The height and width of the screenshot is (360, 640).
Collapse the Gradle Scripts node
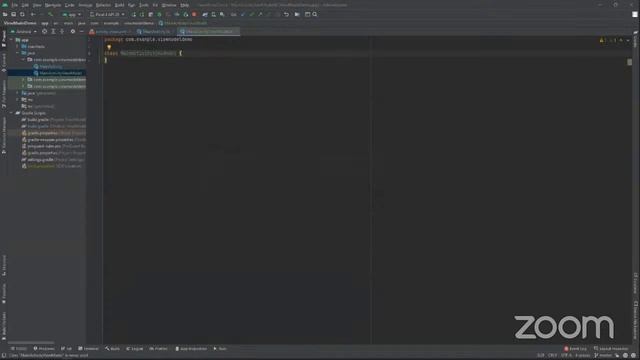[x=11, y=113]
